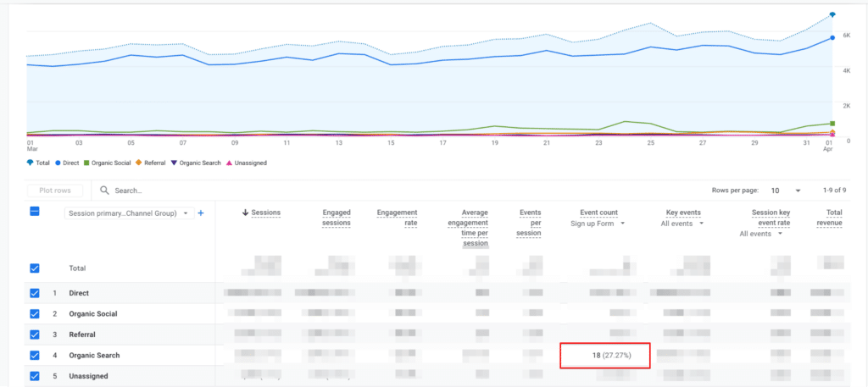Click the purple Organic Search legend triangle
The width and height of the screenshot is (868, 387).
[x=175, y=163]
